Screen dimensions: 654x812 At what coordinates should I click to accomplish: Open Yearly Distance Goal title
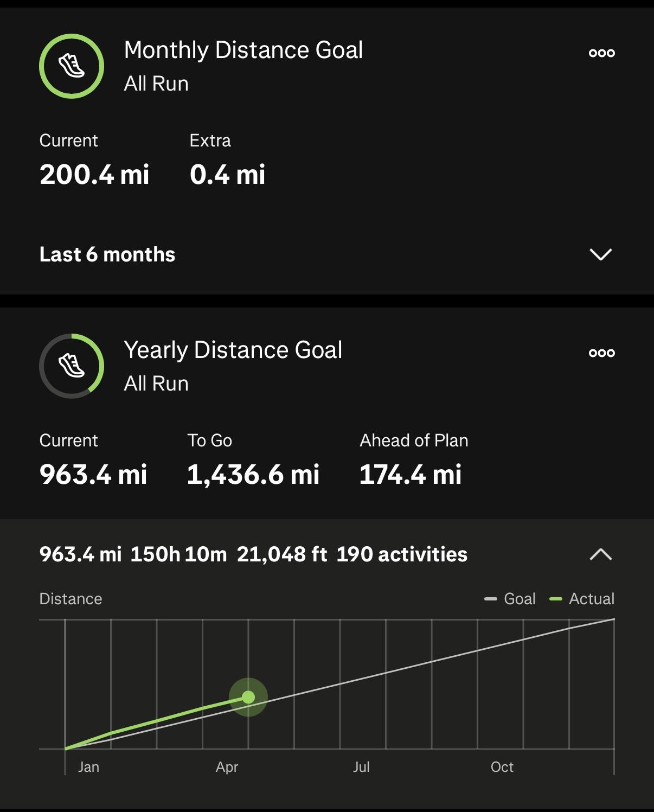[233, 350]
